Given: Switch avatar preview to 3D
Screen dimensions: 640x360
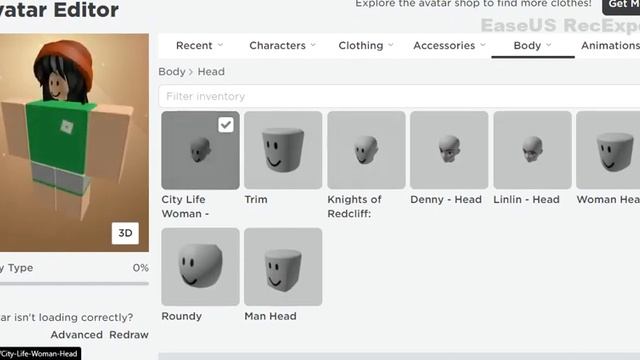Looking at the screenshot, I should [125, 233].
